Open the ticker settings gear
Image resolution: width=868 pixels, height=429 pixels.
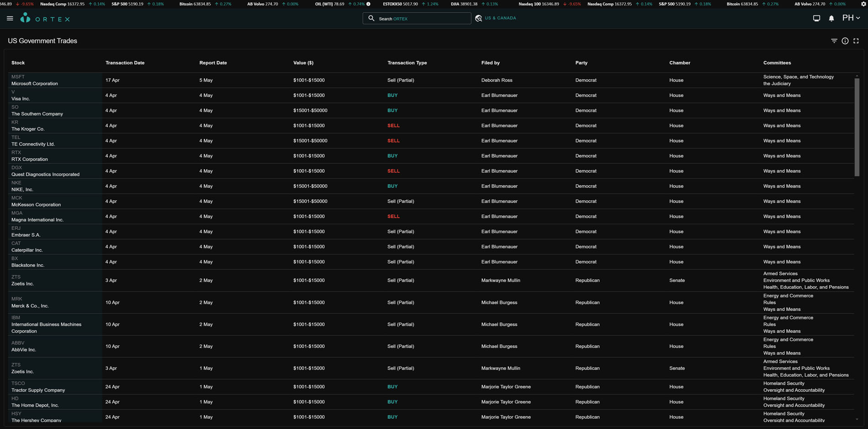point(863,4)
